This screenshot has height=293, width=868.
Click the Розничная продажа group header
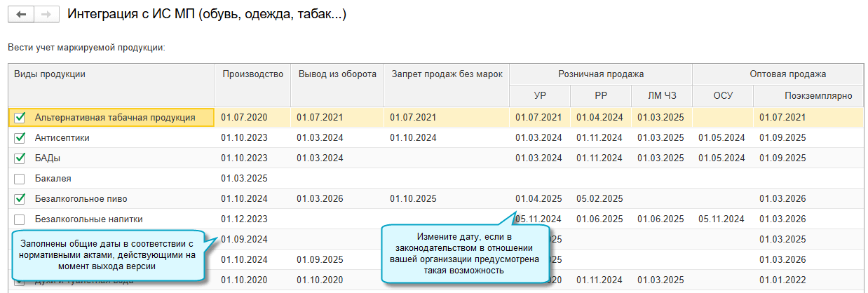601,74
